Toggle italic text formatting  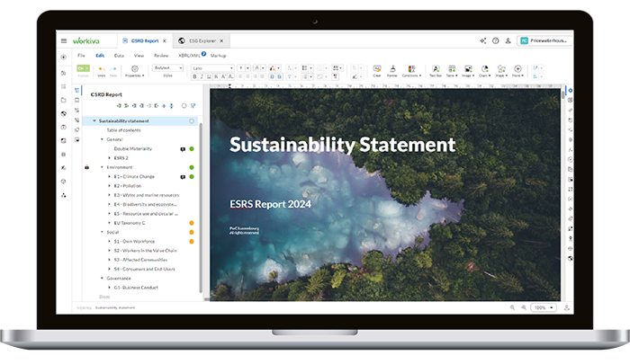coord(202,78)
